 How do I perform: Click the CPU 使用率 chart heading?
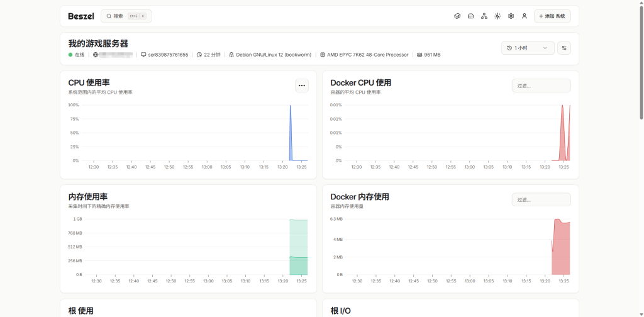click(89, 82)
